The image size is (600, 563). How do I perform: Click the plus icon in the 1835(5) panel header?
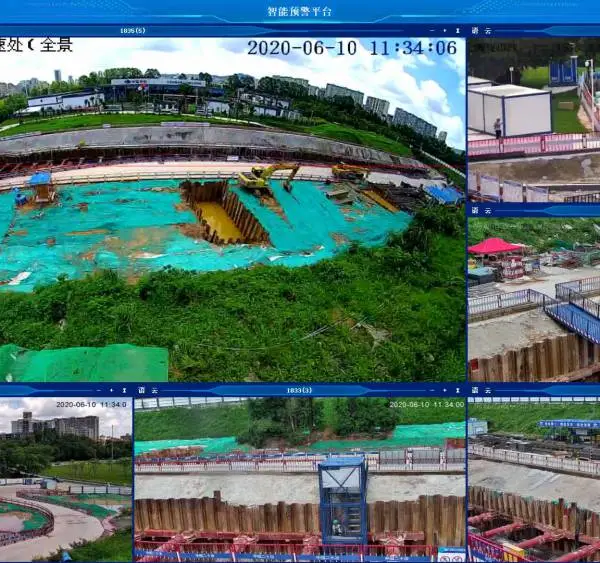[x=445, y=31]
